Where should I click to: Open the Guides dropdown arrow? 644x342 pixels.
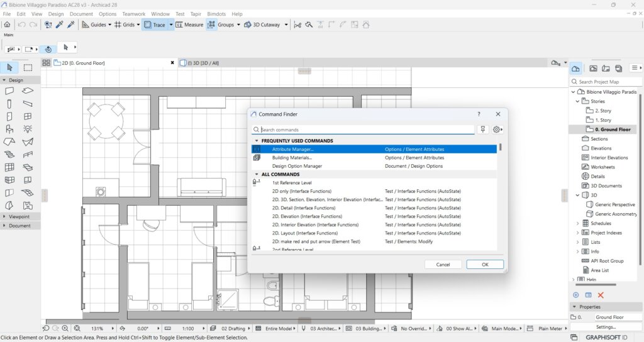pos(109,25)
